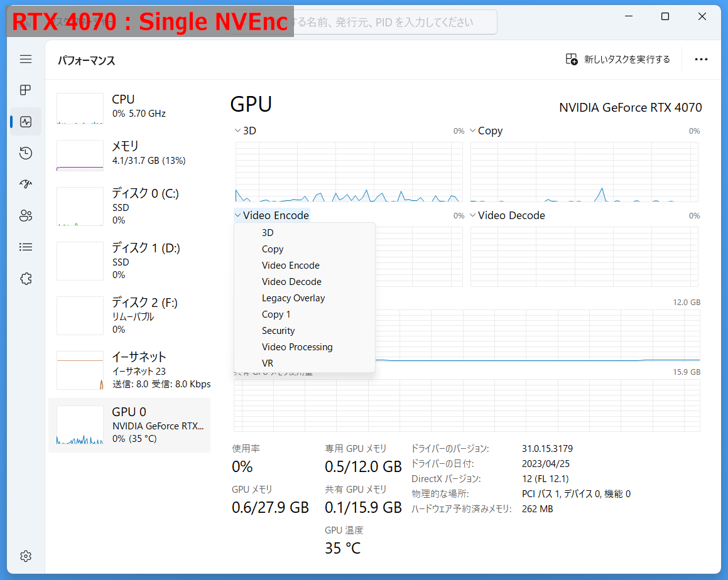Choose Video Decode from the engine list
Viewport: 728px width, 580px height.
[x=304, y=282]
